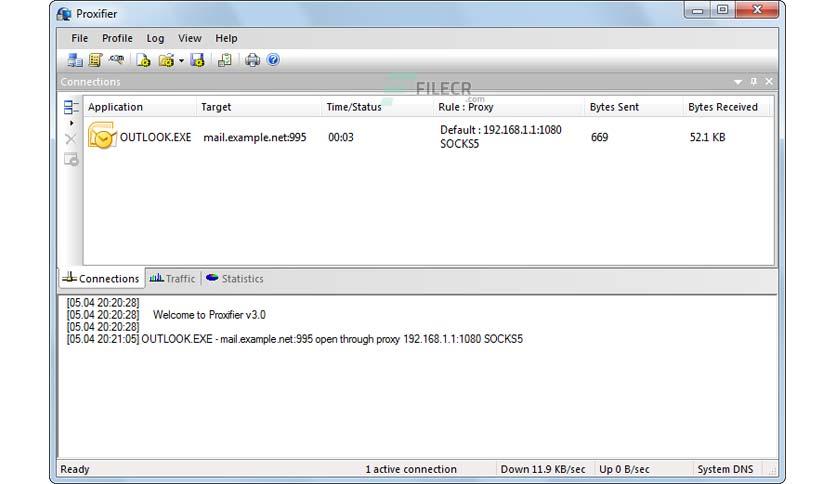Click Welcome to Proxifier v3.0 log line
The image size is (836, 484).
tap(209, 314)
